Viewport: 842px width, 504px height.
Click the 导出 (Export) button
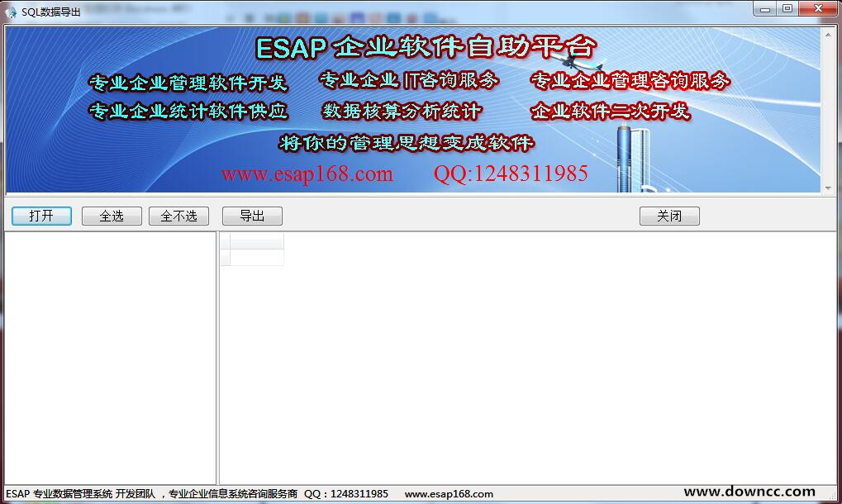point(252,216)
